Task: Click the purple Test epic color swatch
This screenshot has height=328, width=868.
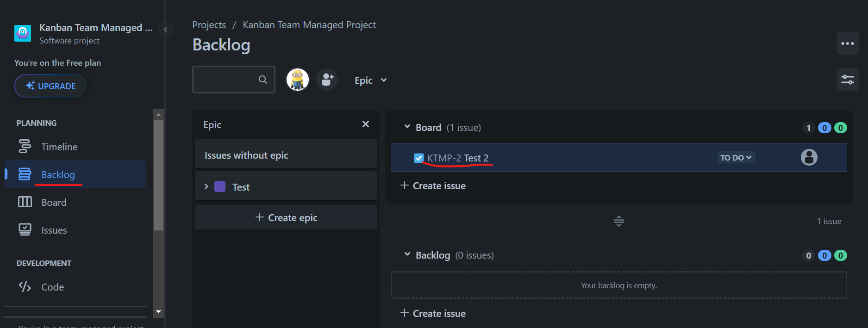Action: (220, 186)
